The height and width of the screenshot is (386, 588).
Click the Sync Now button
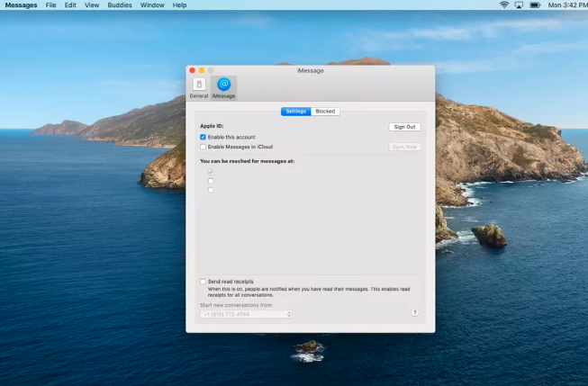(x=404, y=147)
